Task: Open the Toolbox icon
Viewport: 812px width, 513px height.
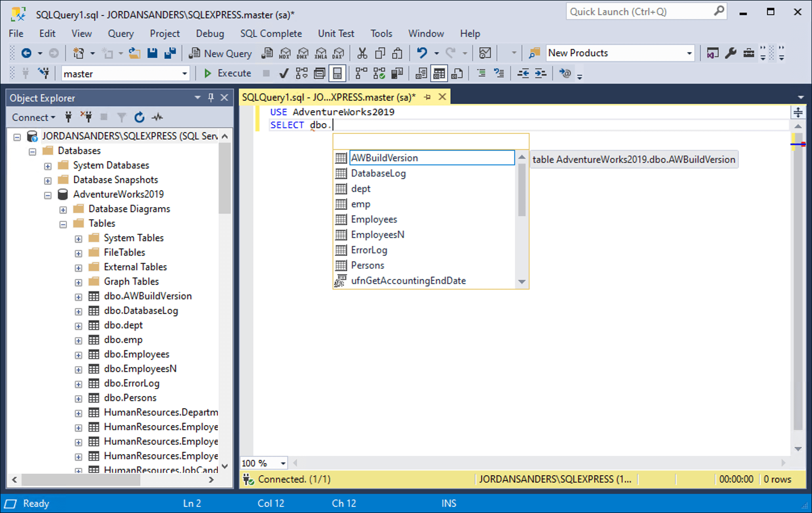Action: [749, 53]
